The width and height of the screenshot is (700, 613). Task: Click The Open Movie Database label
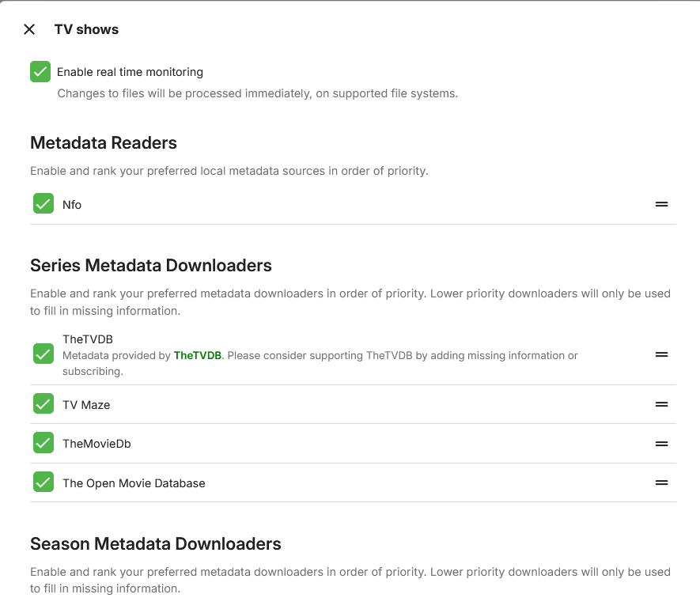coord(134,483)
